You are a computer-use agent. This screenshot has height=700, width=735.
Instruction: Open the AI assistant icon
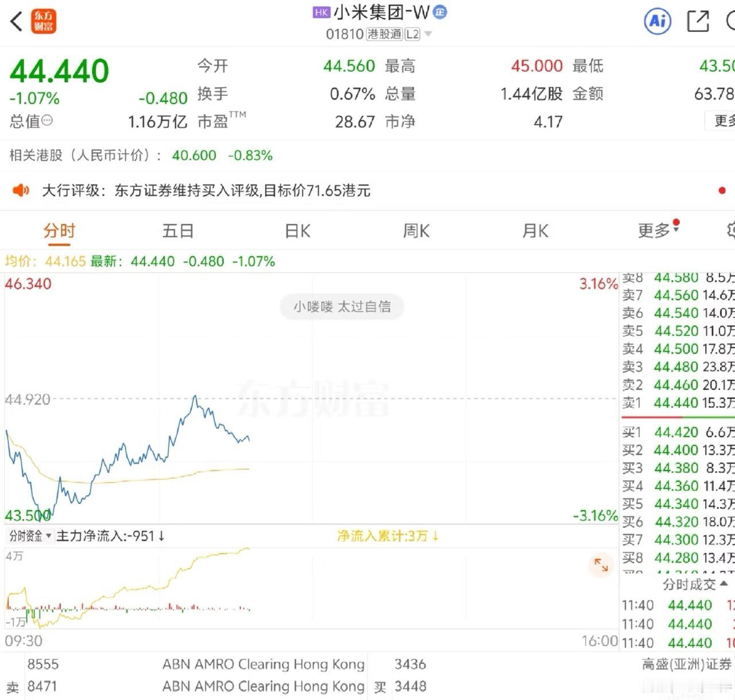[x=657, y=21]
